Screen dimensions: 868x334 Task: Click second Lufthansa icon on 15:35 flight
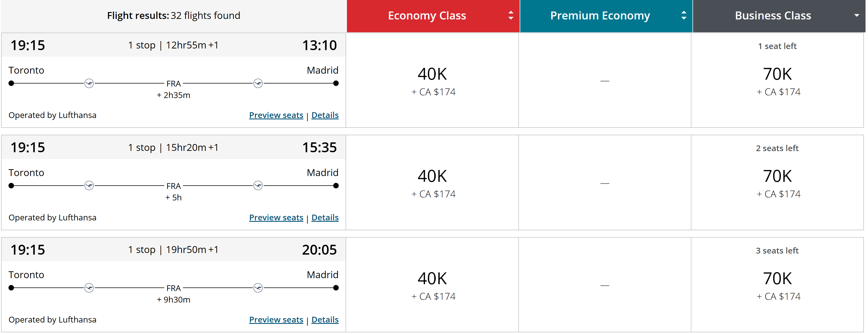coord(258,186)
